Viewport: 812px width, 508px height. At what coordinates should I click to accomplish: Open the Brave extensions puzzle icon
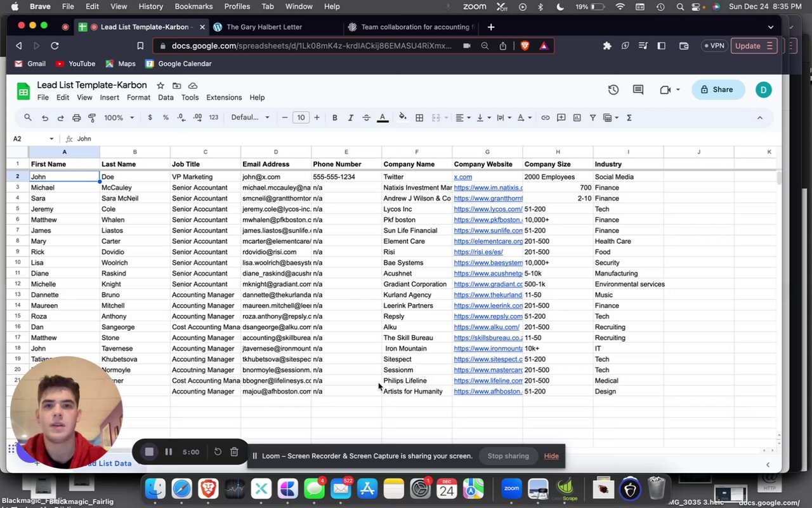tap(607, 46)
